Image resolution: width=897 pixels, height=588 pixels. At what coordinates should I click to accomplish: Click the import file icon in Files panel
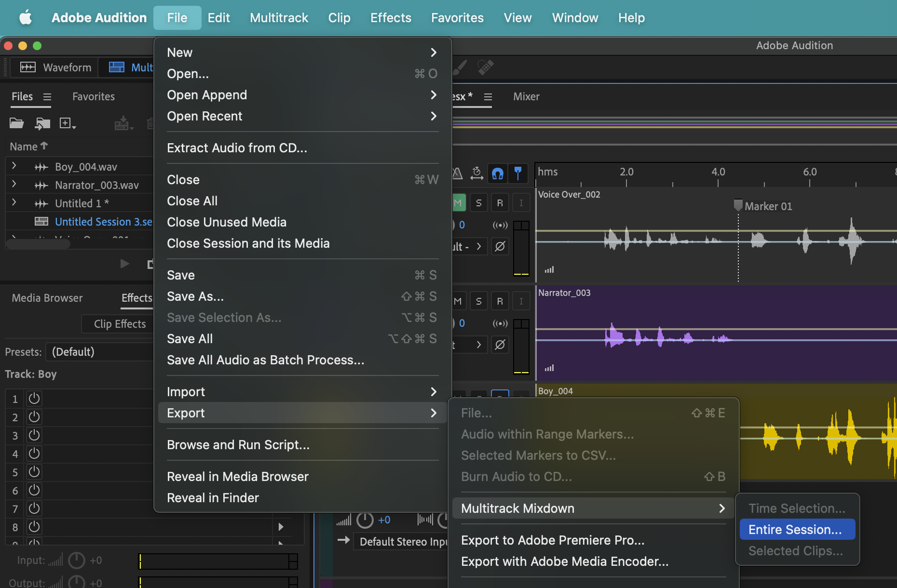tap(42, 123)
